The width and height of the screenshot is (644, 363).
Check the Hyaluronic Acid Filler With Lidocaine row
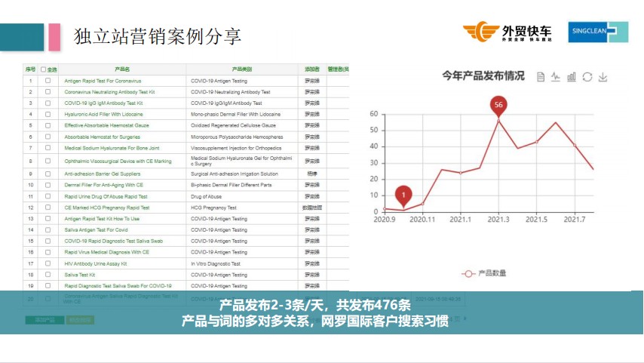click(x=48, y=114)
